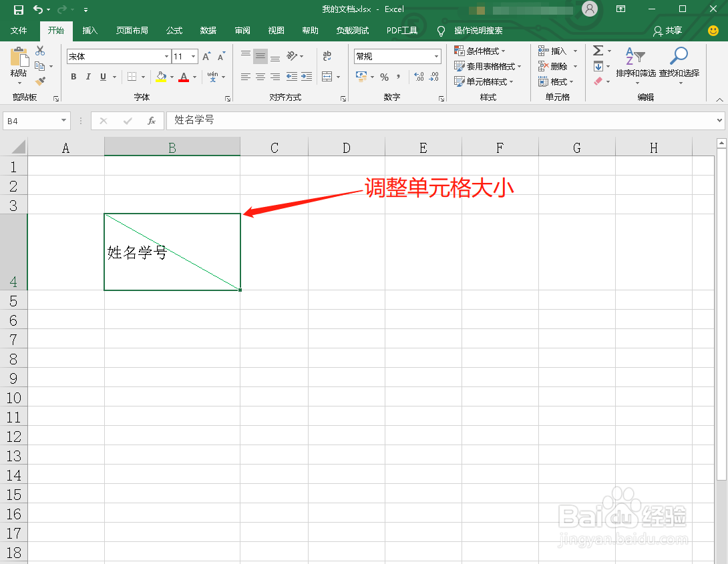Click the Cut scissors icon
Image resolution: width=728 pixels, height=564 pixels.
[x=40, y=51]
